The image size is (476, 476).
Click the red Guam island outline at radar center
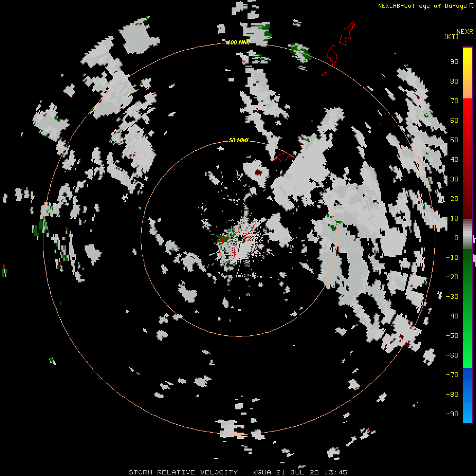pyautogui.click(x=236, y=240)
